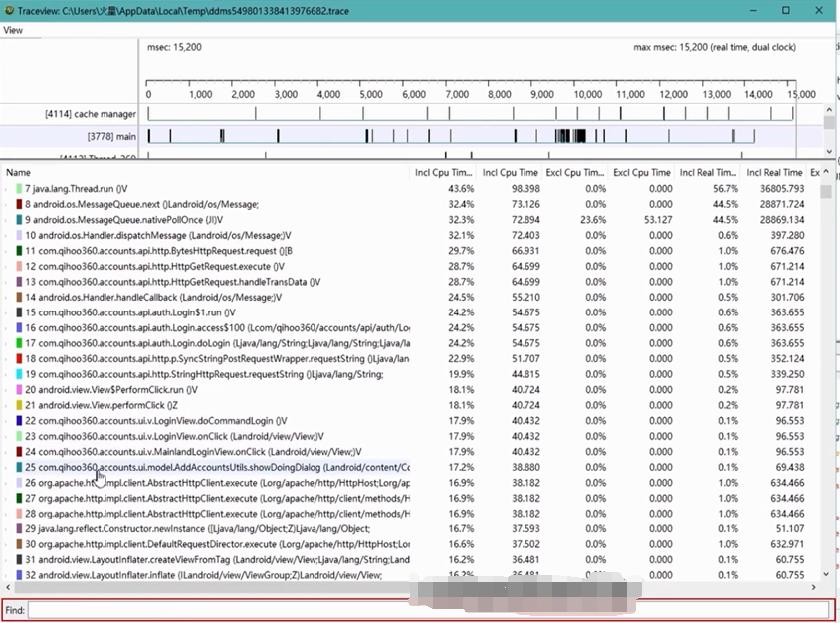
Task: Click color swatch of nativePollOnce row
Action: 19,220
